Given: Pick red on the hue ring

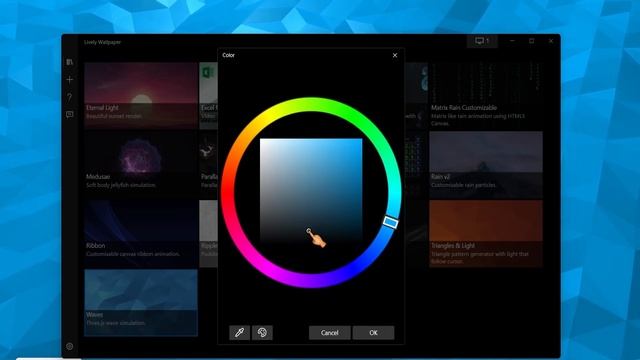Looking at the screenshot, I should point(227,193).
